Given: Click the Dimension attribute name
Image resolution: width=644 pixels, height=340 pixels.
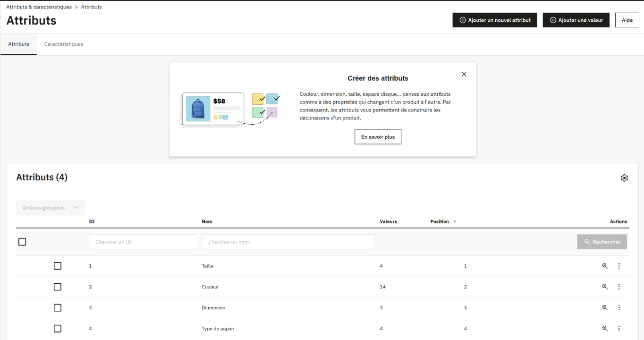Looking at the screenshot, I should (213, 307).
